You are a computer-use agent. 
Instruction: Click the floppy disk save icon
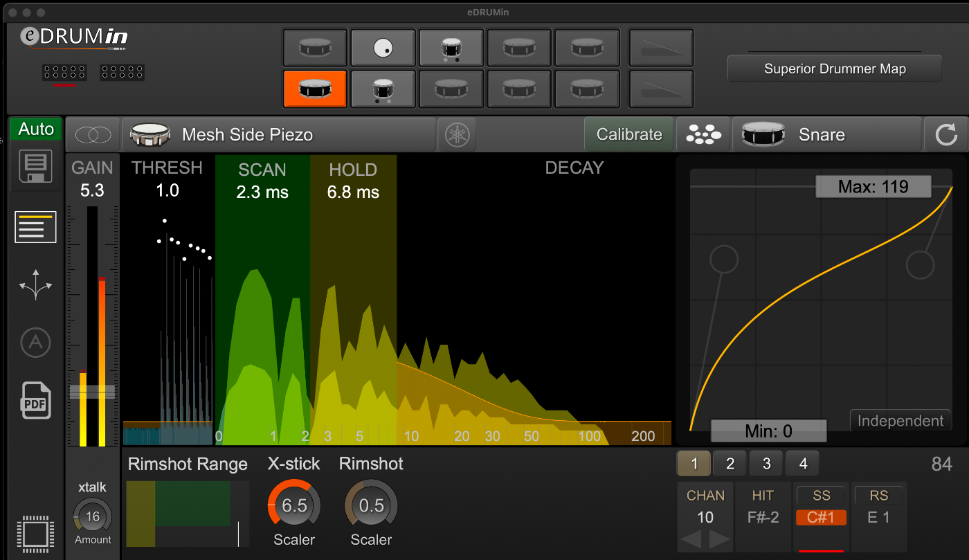pos(35,168)
